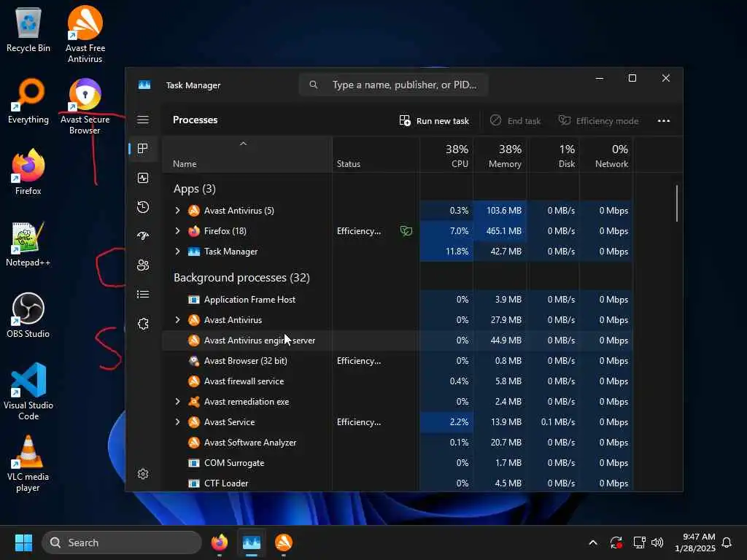747x560 pixels.
Task: Sort by the Memory column header
Action: tap(500, 155)
